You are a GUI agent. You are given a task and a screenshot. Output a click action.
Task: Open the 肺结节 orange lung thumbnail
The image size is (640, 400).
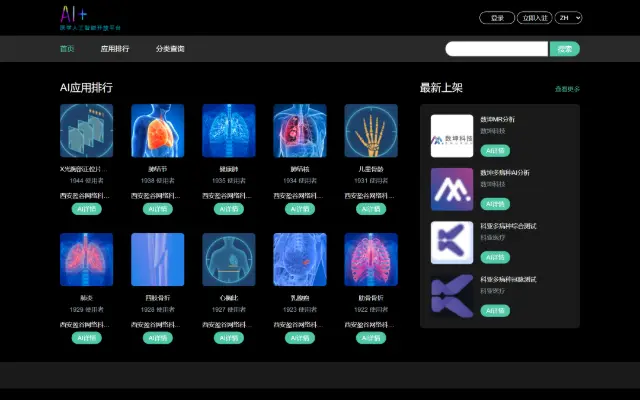tap(158, 131)
